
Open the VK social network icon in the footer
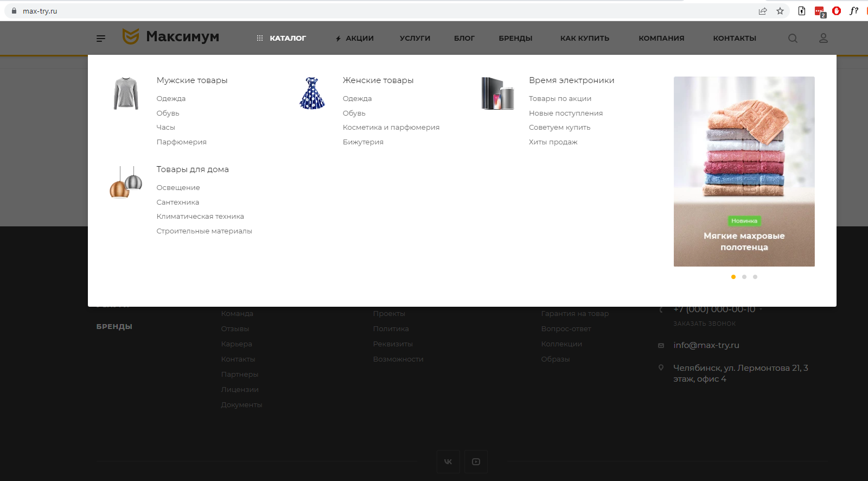click(x=448, y=461)
